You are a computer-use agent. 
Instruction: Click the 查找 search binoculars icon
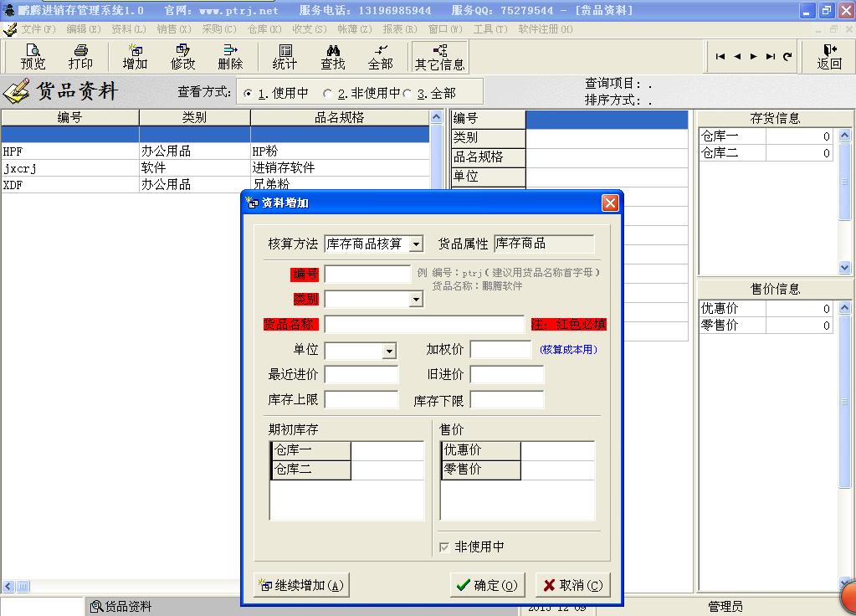332,57
